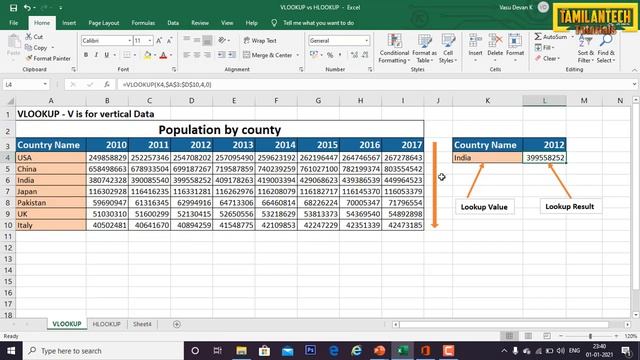This screenshot has height=360, width=640.
Task: Click the Type here to search box in the taskbar
Action: [x=103, y=351]
